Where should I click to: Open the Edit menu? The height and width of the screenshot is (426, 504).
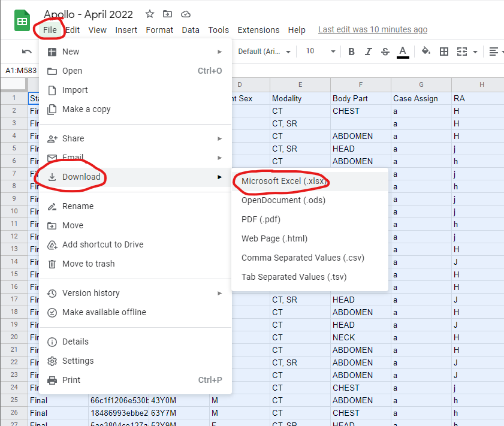click(x=73, y=30)
